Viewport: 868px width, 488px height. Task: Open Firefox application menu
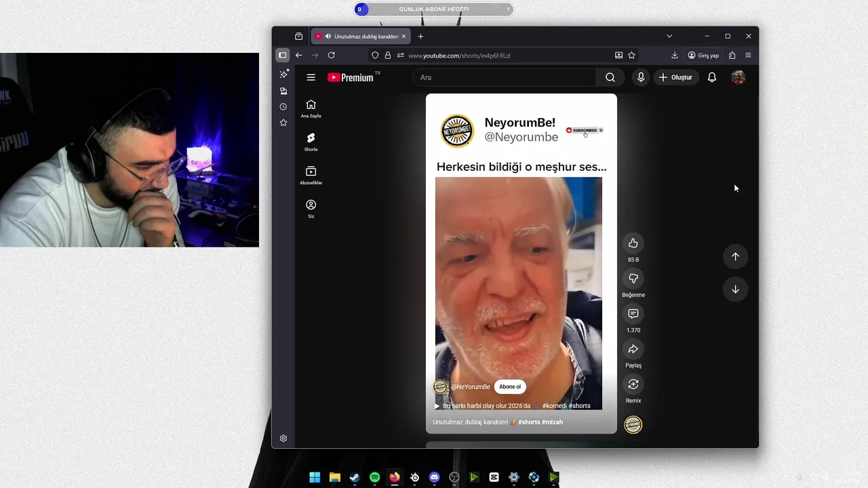[748, 55]
